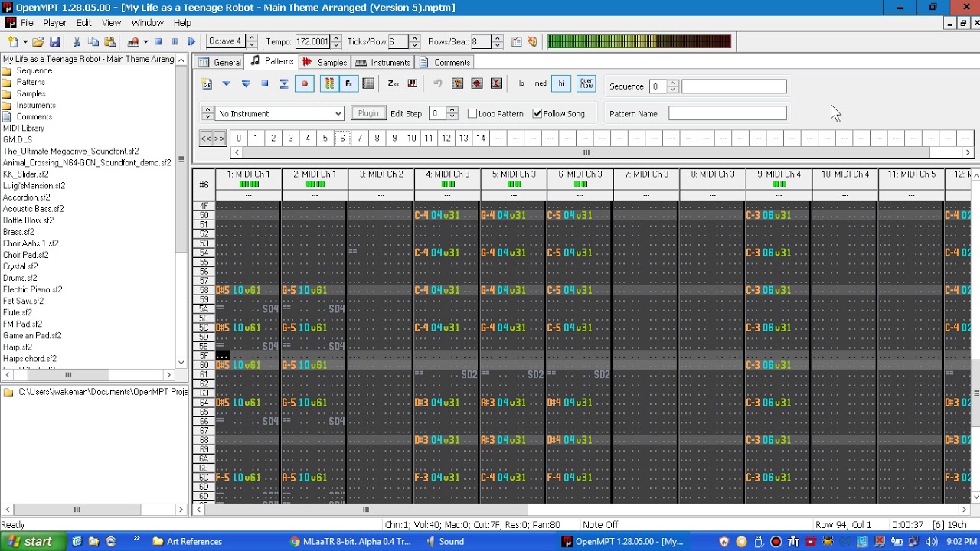Open chord editor piano icon

(413, 84)
